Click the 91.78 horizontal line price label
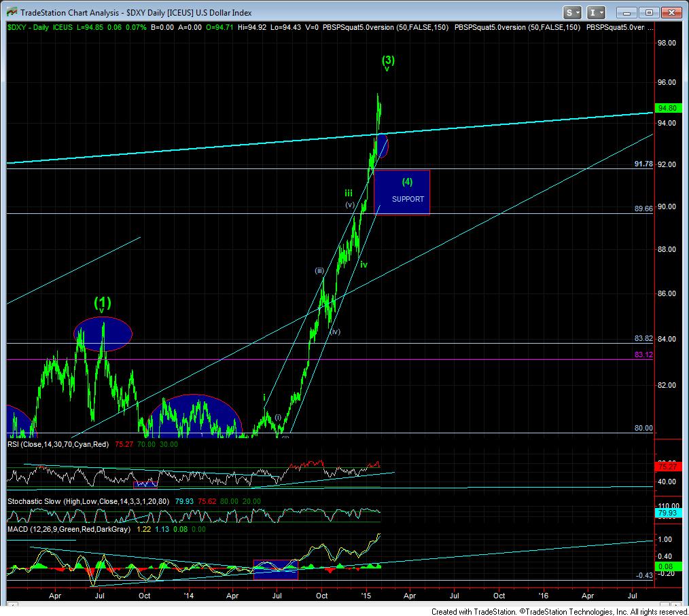This screenshot has height=616, width=689. tap(643, 164)
